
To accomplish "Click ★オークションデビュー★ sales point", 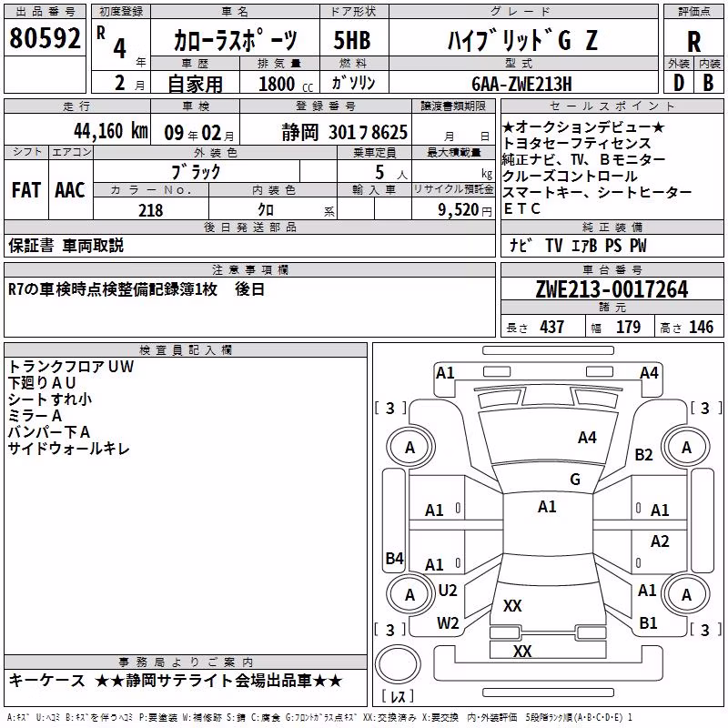I will (x=583, y=126).
